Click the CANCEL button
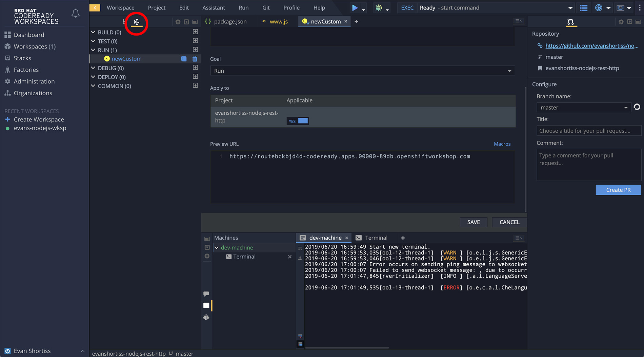Screen dimensions: 644x357 coord(509,222)
